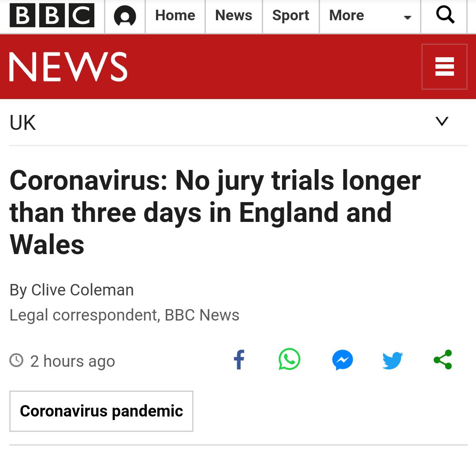Click the UK section link
Image resolution: width=476 pixels, height=461 pixels.
(23, 122)
